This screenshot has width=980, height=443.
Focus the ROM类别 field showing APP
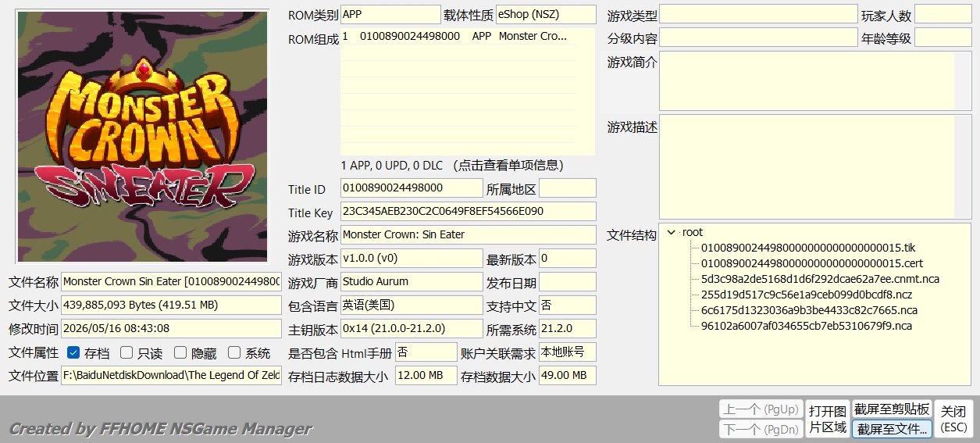coord(390,15)
